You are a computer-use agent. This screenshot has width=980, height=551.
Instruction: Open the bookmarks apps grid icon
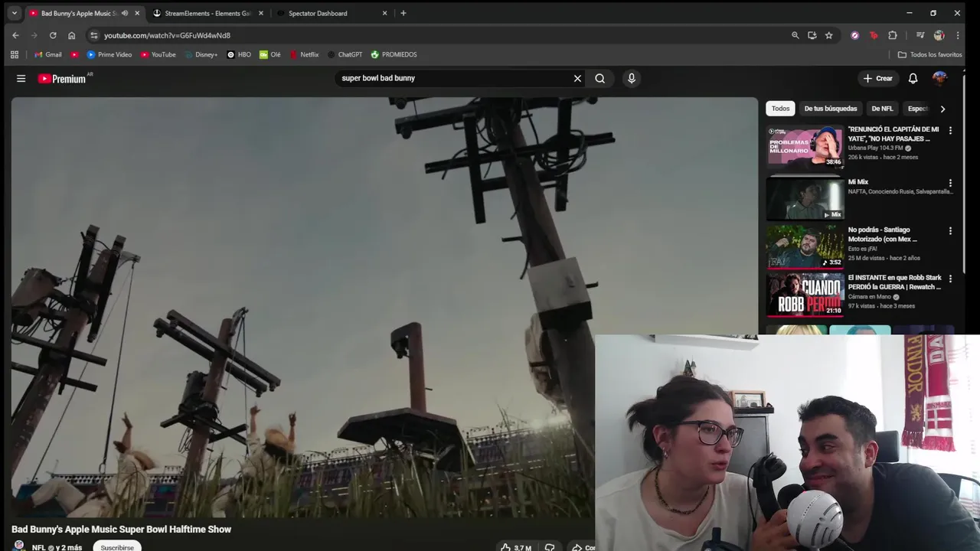click(x=15, y=54)
